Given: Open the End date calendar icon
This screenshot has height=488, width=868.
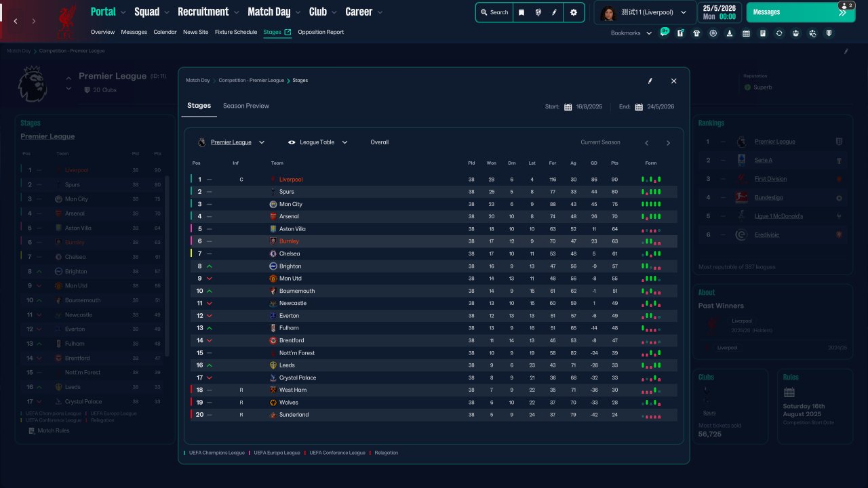Looking at the screenshot, I should click(x=639, y=106).
